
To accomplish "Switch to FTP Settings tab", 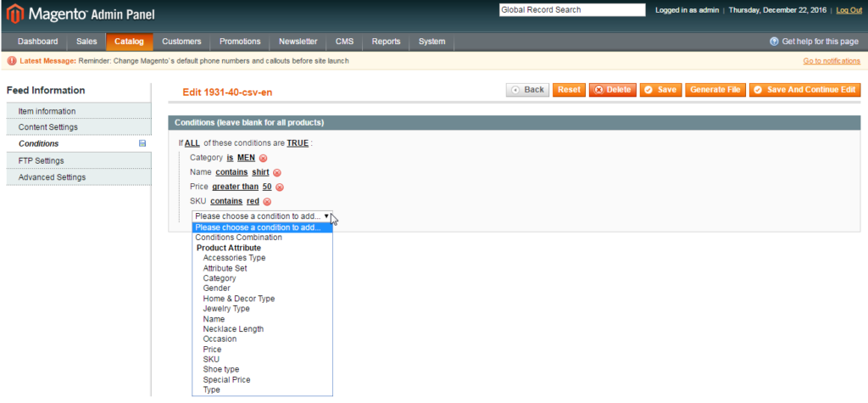I will 79,160.
